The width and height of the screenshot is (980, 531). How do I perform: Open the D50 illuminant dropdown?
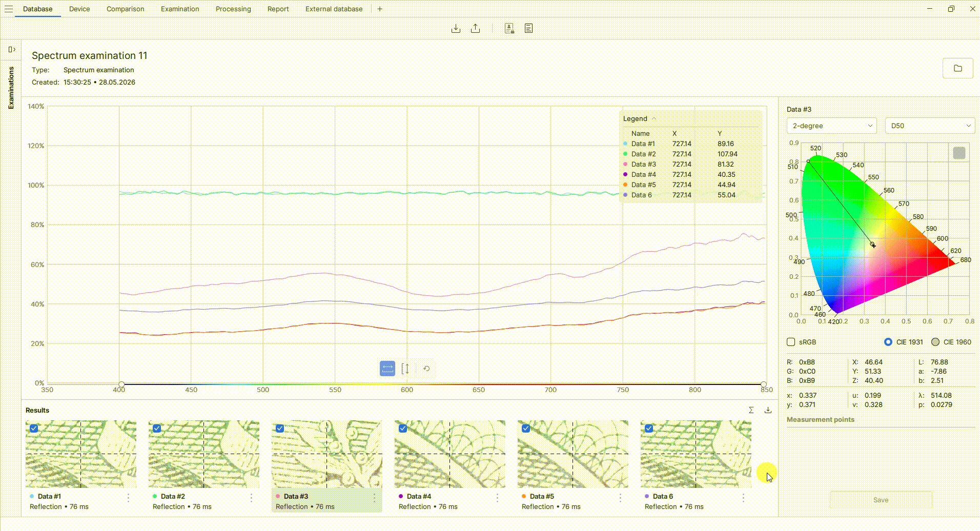(930, 126)
